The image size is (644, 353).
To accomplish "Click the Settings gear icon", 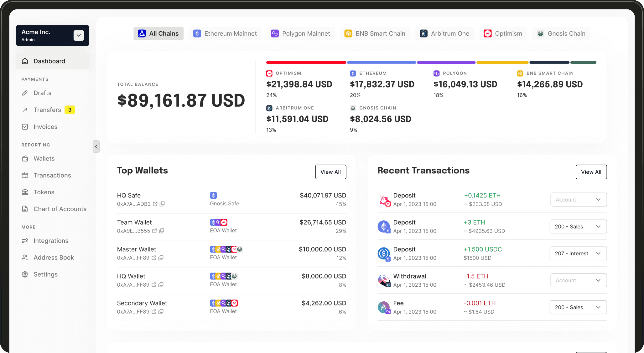I will point(25,274).
